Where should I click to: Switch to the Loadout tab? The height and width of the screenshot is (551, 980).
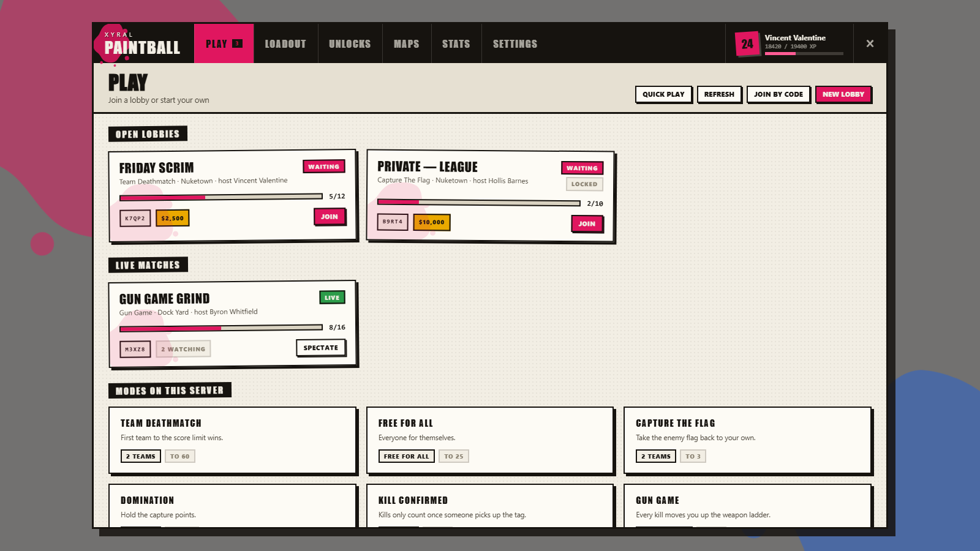pyautogui.click(x=285, y=43)
